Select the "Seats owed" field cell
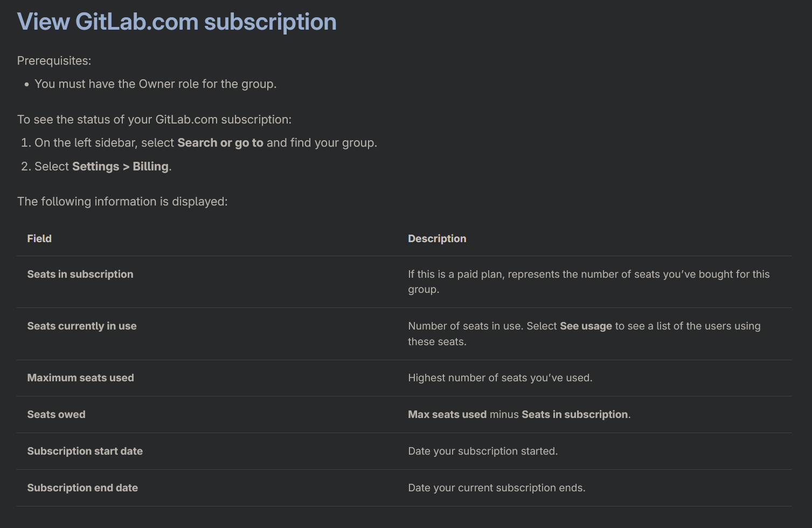812x528 pixels. pos(57,415)
